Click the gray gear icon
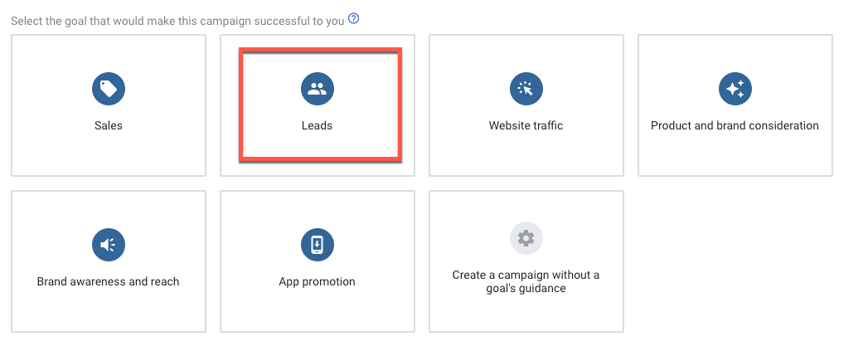The width and height of the screenshot is (868, 351). (x=526, y=239)
